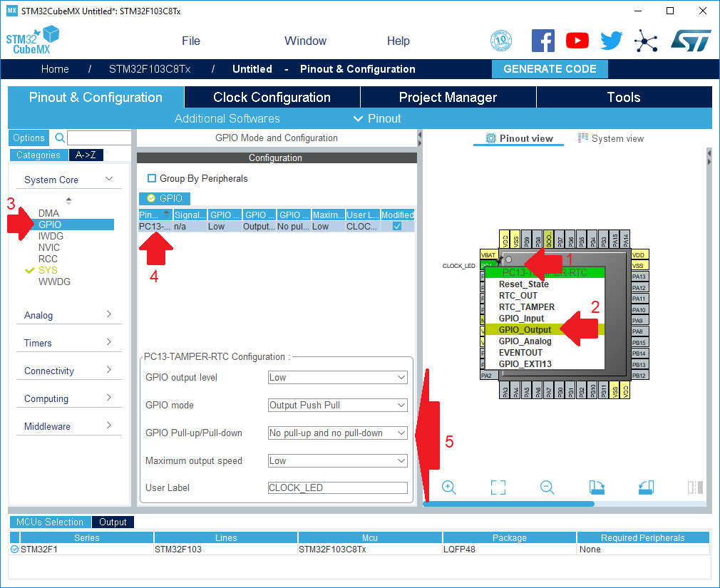Open the YouTube link icon
Screen dimensions: 720x588
coord(577,41)
